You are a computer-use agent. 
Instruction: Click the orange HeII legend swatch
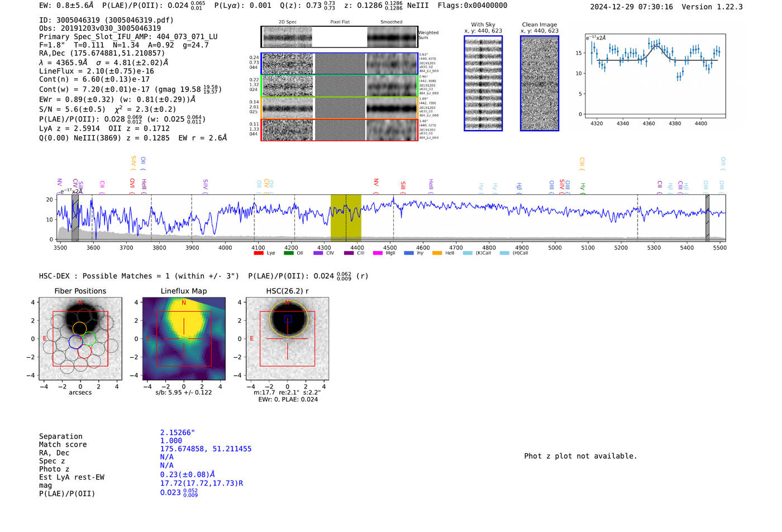[x=437, y=253]
